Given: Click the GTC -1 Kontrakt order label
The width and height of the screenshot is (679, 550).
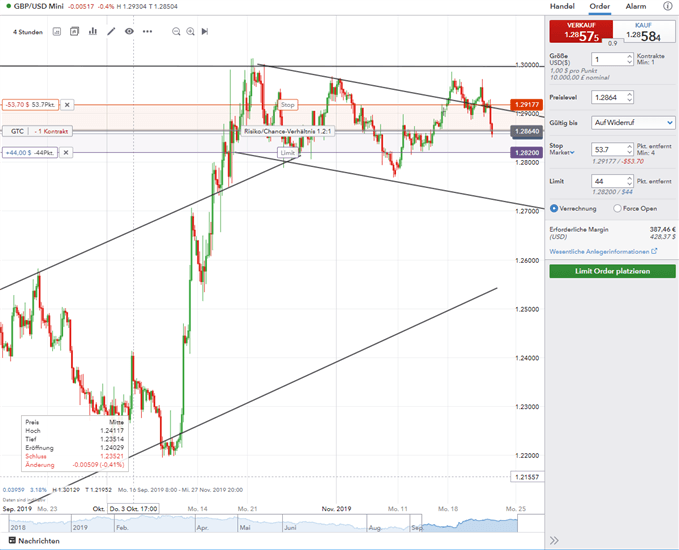Looking at the screenshot, I should [37, 131].
